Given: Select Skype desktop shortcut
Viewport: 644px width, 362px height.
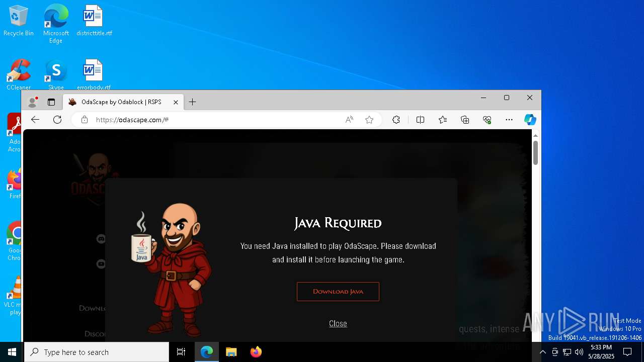Looking at the screenshot, I should pyautogui.click(x=56, y=74).
